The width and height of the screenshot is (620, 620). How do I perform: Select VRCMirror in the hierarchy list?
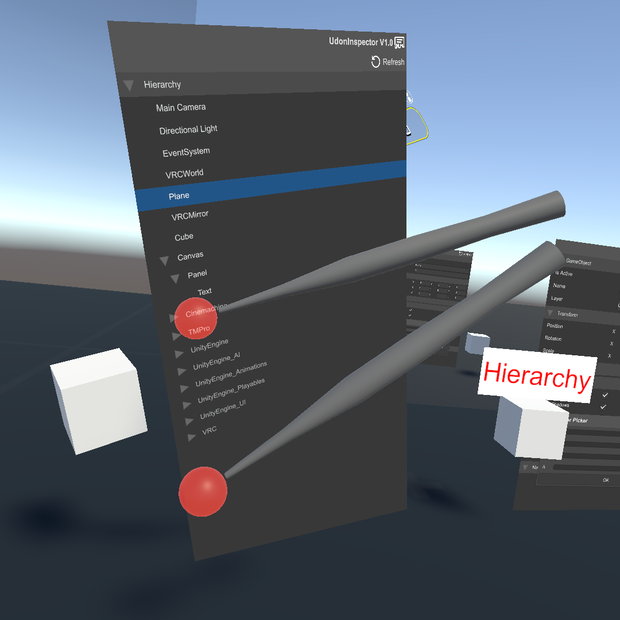point(190,216)
